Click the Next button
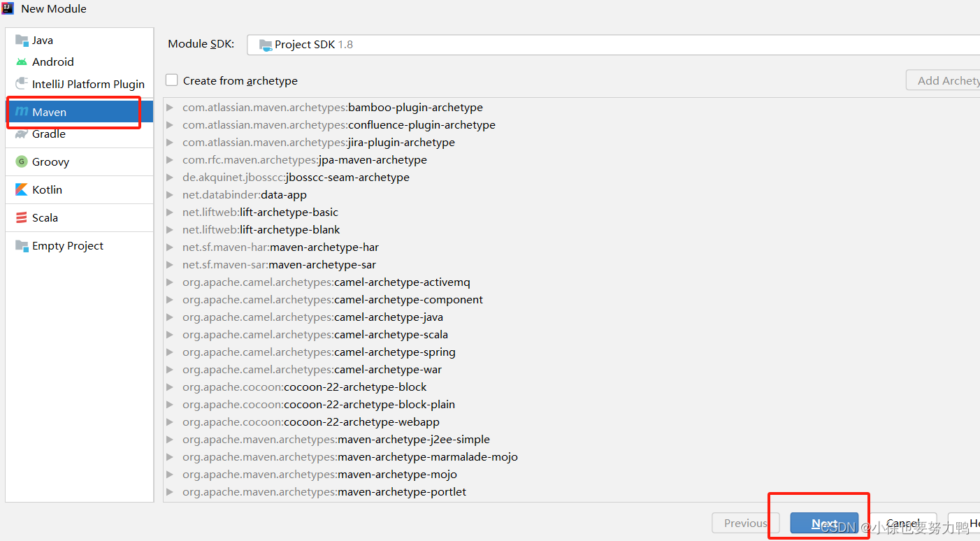980x541 pixels. 824,523
